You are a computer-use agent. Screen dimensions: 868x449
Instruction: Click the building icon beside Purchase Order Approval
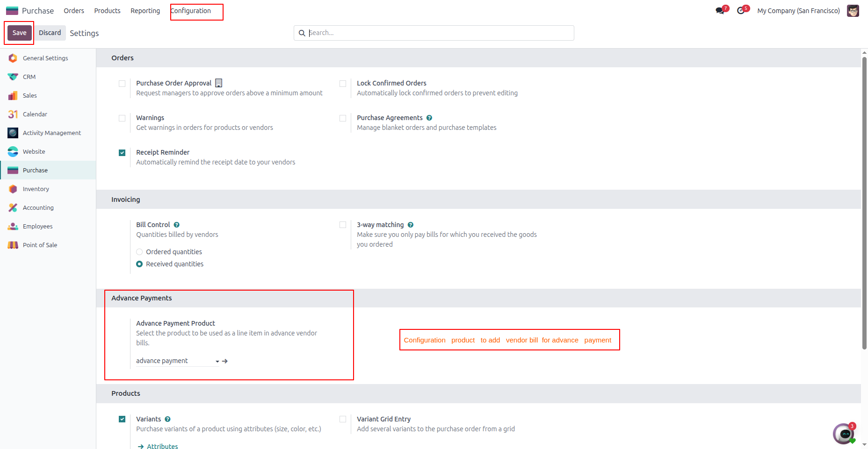click(x=218, y=83)
